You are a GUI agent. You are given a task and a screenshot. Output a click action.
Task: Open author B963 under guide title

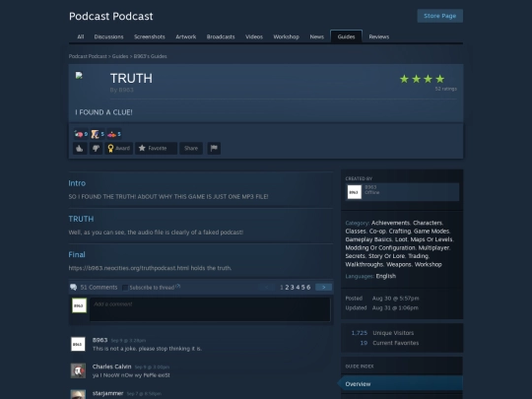(126, 90)
